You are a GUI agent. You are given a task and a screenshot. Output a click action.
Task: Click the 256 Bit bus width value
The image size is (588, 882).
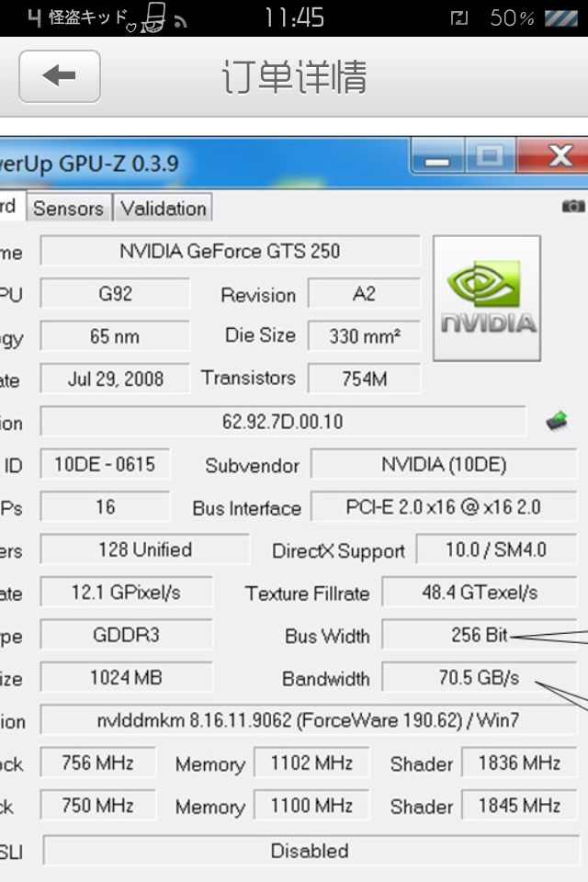point(480,635)
